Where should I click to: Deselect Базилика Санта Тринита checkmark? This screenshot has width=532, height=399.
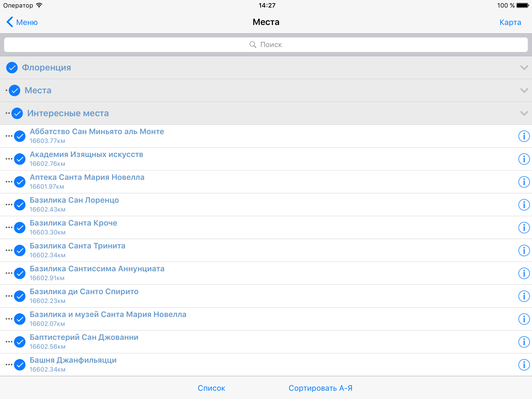pyautogui.click(x=20, y=251)
